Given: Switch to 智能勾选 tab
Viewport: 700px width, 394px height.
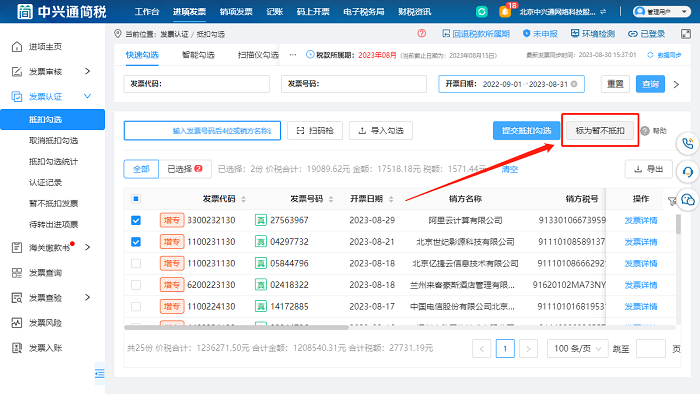Looking at the screenshot, I should [198, 55].
